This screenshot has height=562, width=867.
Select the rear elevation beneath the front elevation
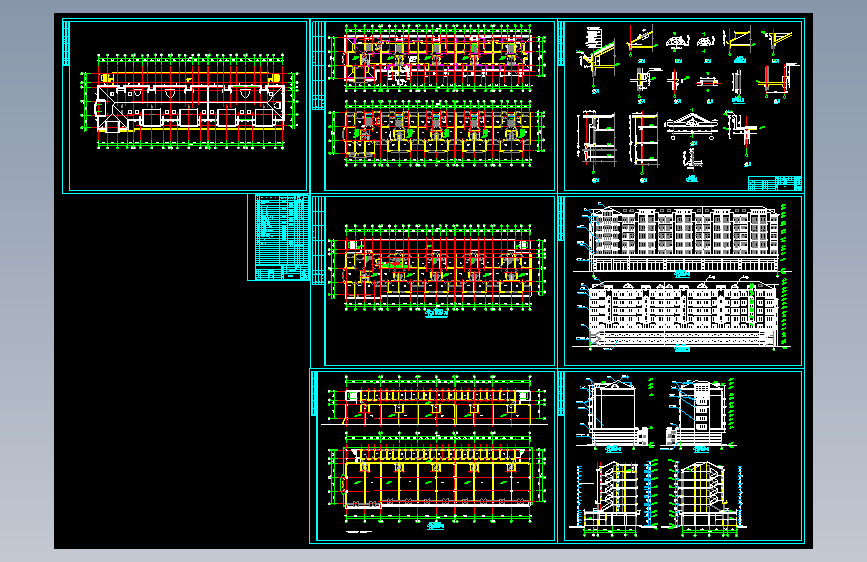[681, 315]
